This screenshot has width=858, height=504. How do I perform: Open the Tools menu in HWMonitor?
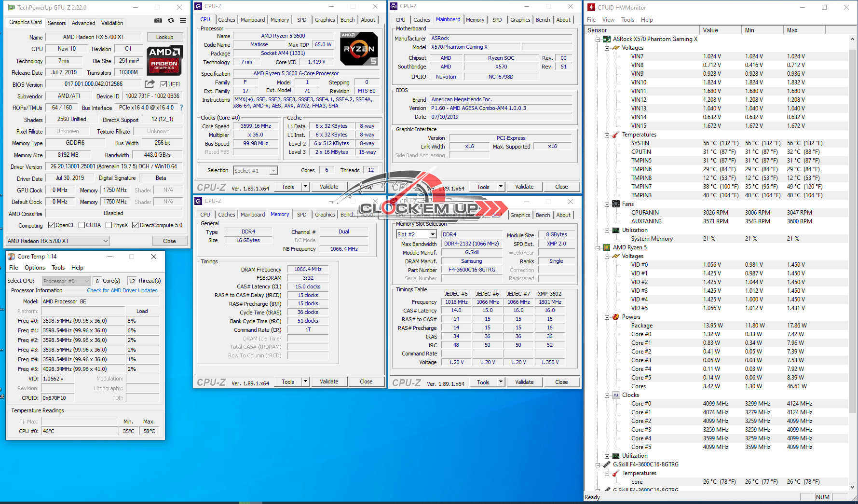(x=627, y=20)
